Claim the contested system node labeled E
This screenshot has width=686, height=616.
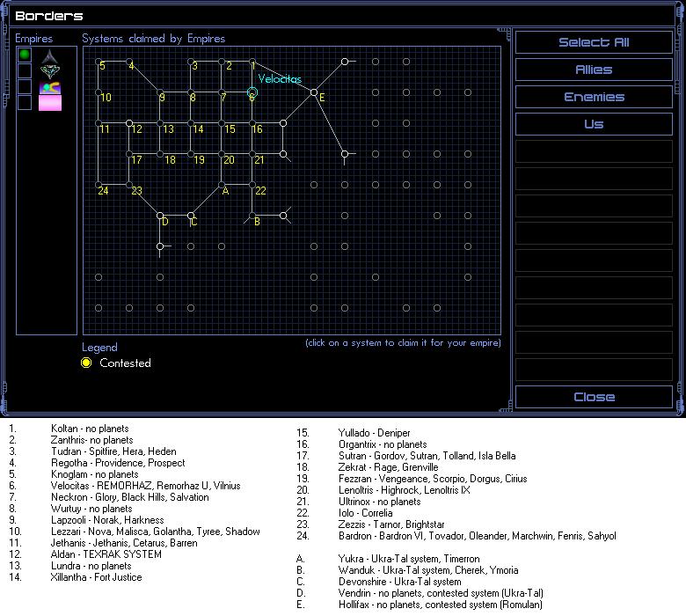click(314, 92)
